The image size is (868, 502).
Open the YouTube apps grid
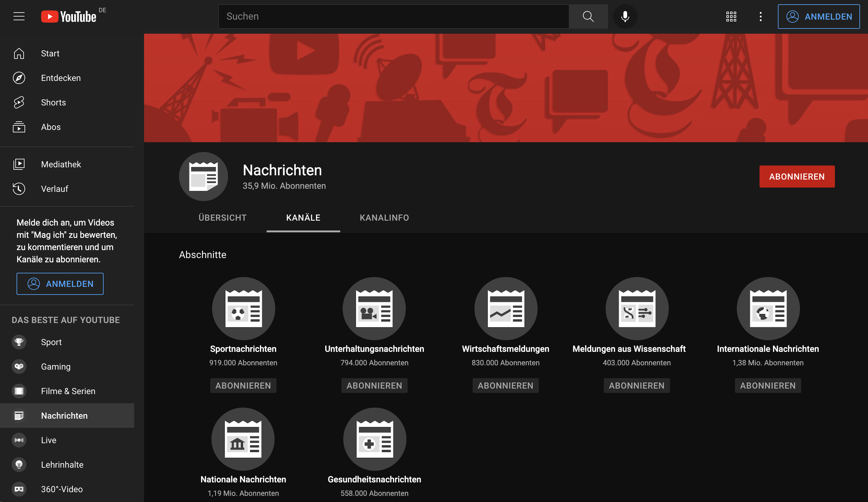point(731,16)
